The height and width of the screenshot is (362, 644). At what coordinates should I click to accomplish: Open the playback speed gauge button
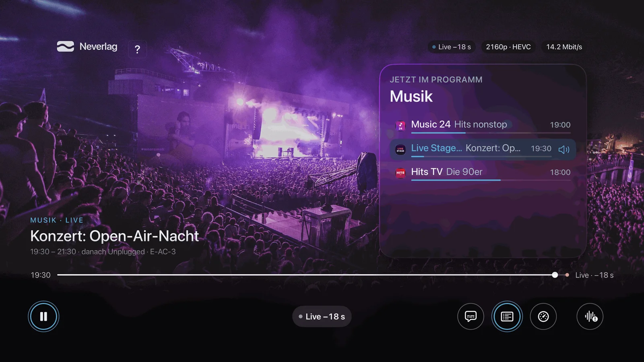coord(543,317)
